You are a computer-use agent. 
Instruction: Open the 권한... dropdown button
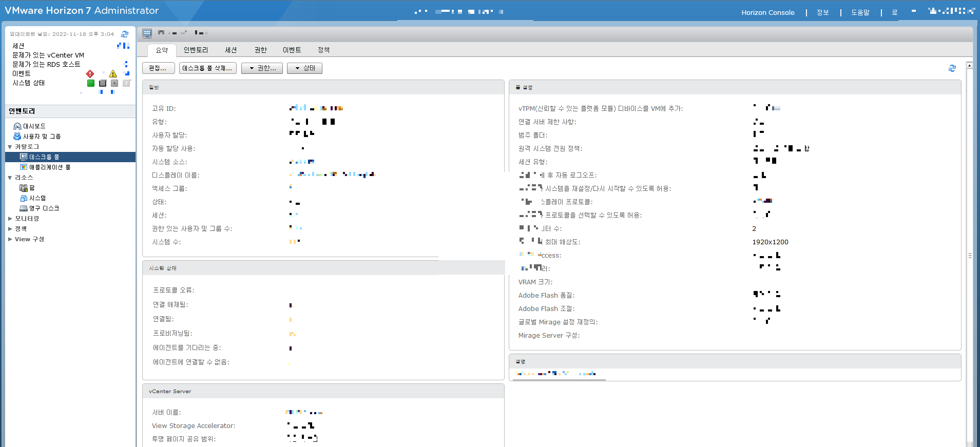(x=262, y=68)
